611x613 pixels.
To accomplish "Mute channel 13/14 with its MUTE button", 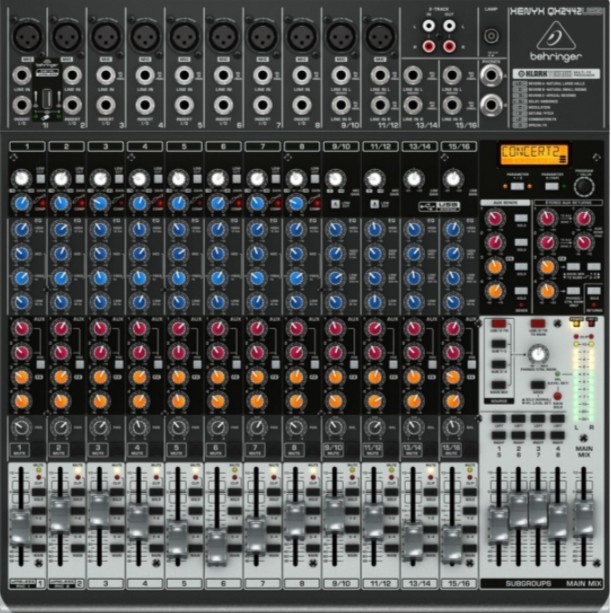I will click(x=412, y=450).
